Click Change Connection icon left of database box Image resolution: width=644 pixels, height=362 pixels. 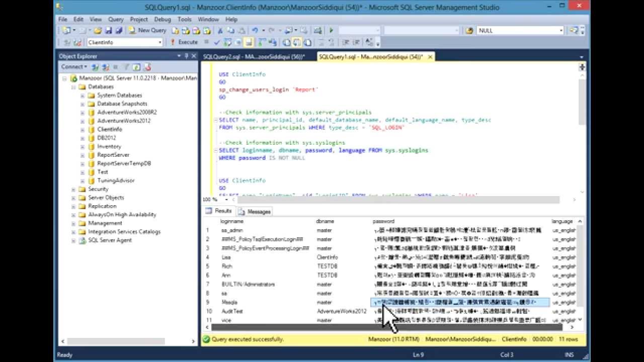[x=77, y=42]
